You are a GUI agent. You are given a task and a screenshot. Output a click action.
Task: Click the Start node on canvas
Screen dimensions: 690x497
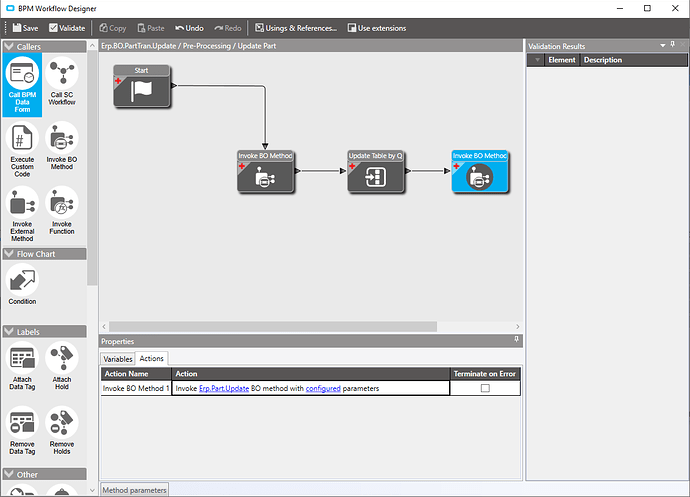tap(141, 86)
